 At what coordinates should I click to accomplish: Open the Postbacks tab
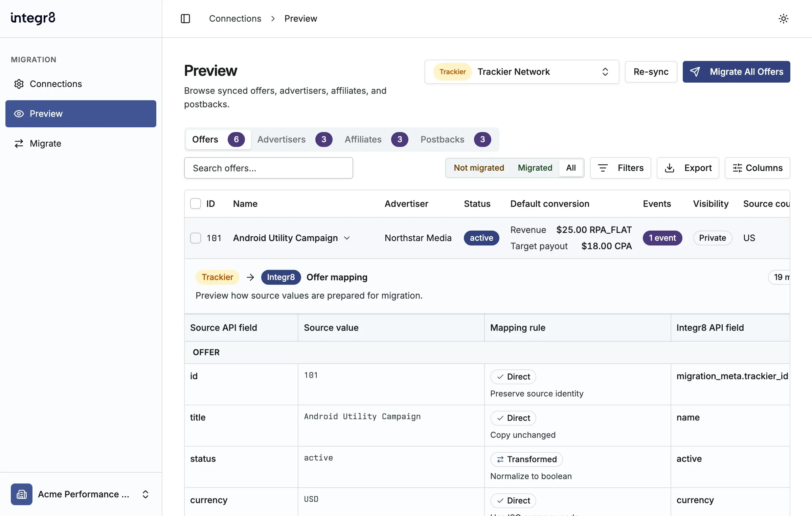[456, 139]
